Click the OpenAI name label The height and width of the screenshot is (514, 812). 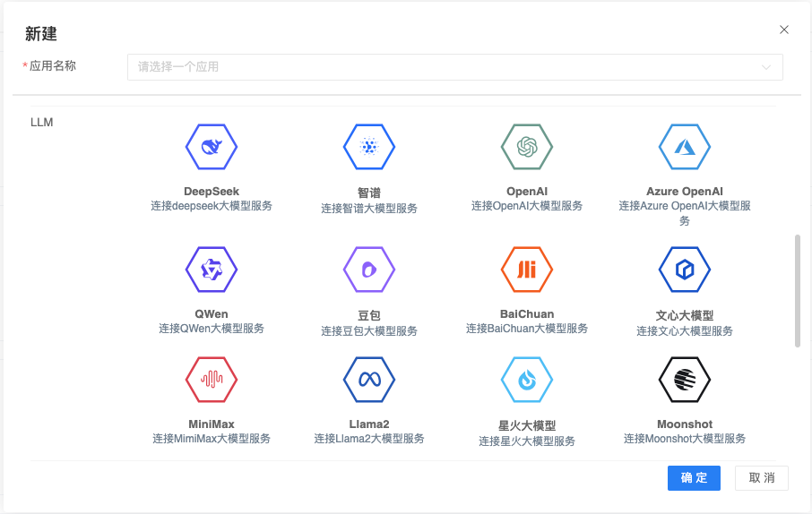pos(527,192)
